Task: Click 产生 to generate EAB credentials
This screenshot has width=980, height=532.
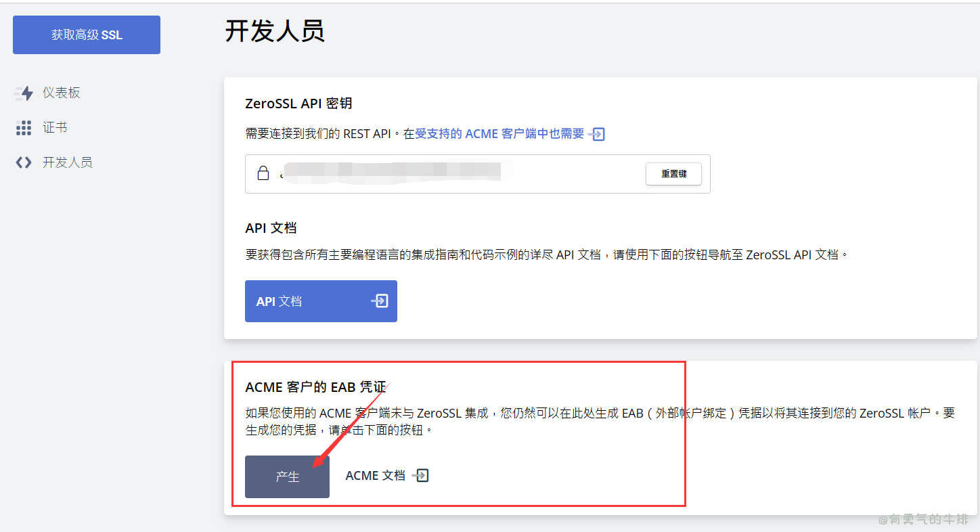Action: coord(287,476)
